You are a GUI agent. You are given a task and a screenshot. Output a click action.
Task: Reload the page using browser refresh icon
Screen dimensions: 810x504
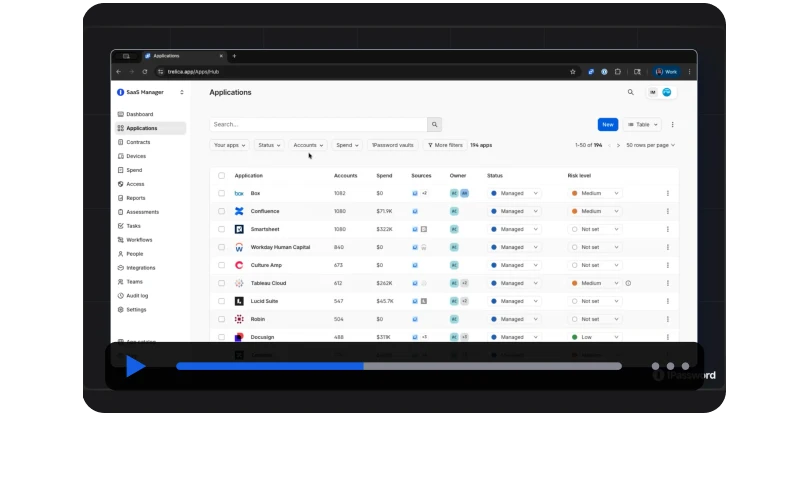[145, 72]
